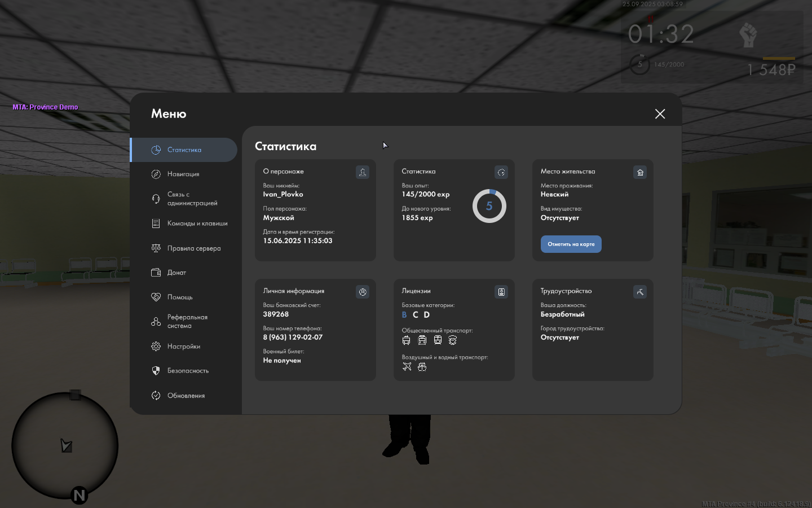Click the nickname Ivan_Plovko
Viewport: 812px width, 508px height.
click(x=283, y=194)
